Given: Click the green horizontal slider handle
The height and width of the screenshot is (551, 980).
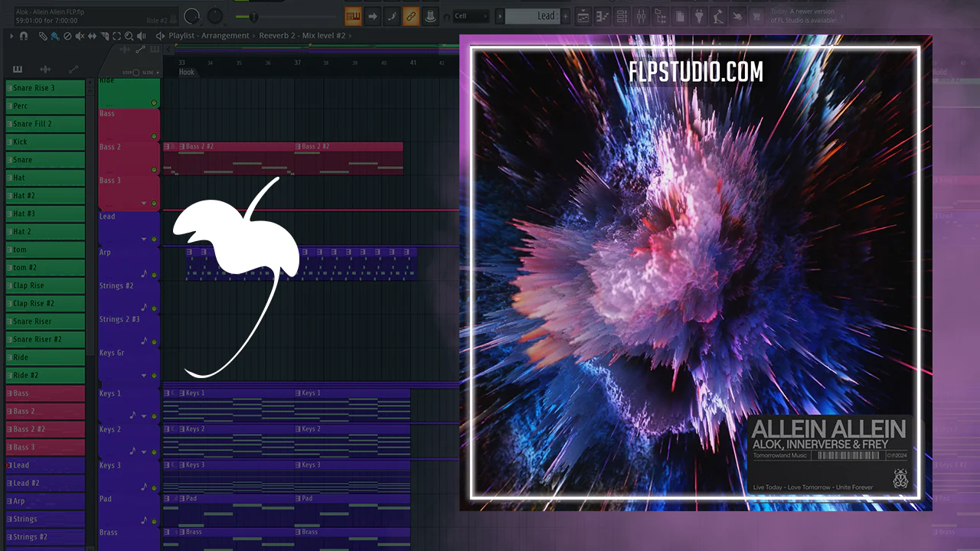Looking at the screenshot, I should [253, 16].
